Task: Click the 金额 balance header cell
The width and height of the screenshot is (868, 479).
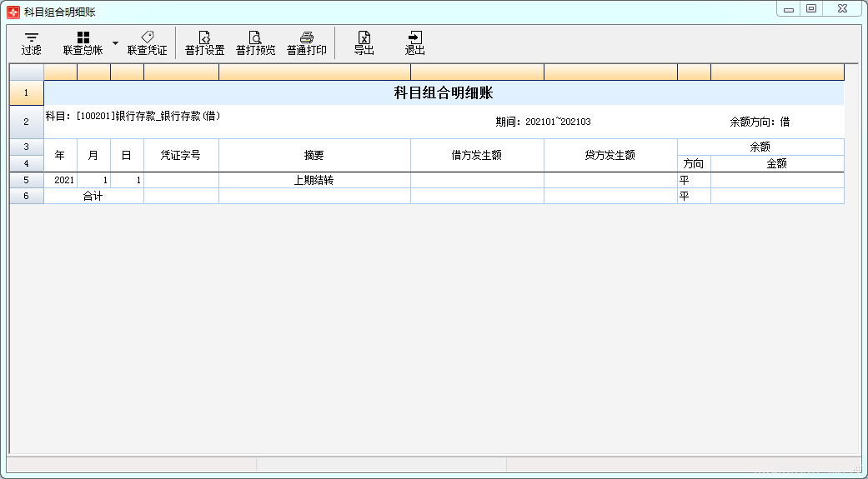Action: 776,163
